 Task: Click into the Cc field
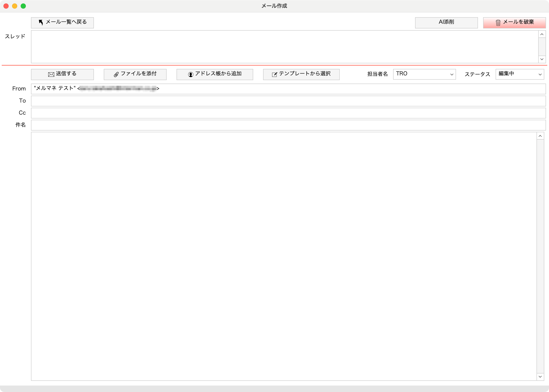tap(288, 113)
